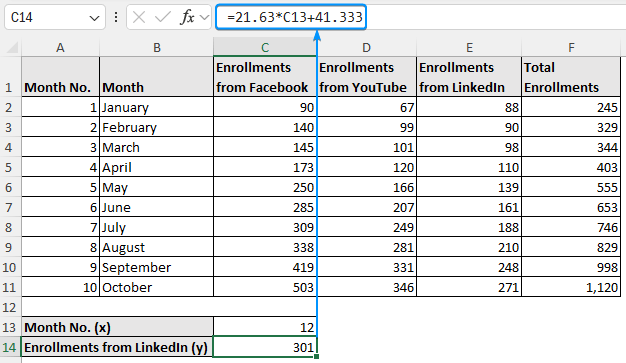Click cell C13 containing 12
The image size is (626, 363).
265,327
